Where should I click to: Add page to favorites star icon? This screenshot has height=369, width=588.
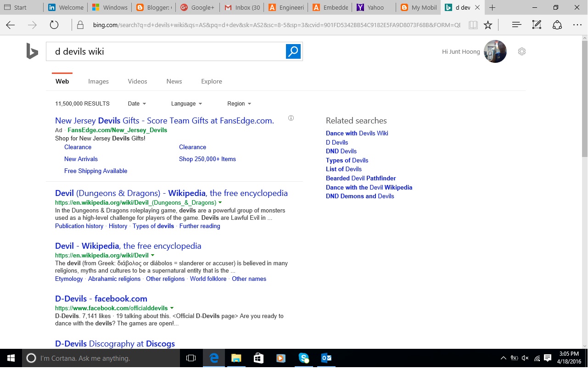pos(488,25)
